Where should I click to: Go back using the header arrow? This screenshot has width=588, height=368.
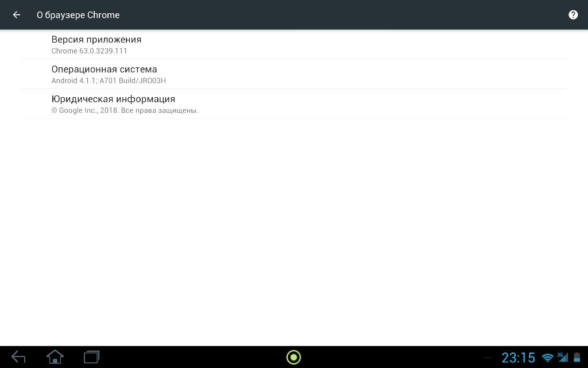[x=17, y=14]
